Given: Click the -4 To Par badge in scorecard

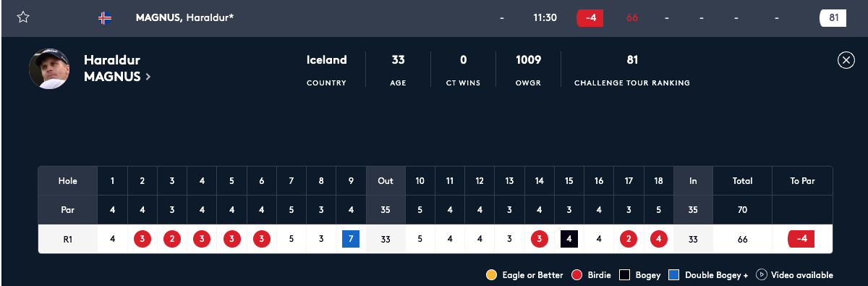Looking at the screenshot, I should click(802, 239).
